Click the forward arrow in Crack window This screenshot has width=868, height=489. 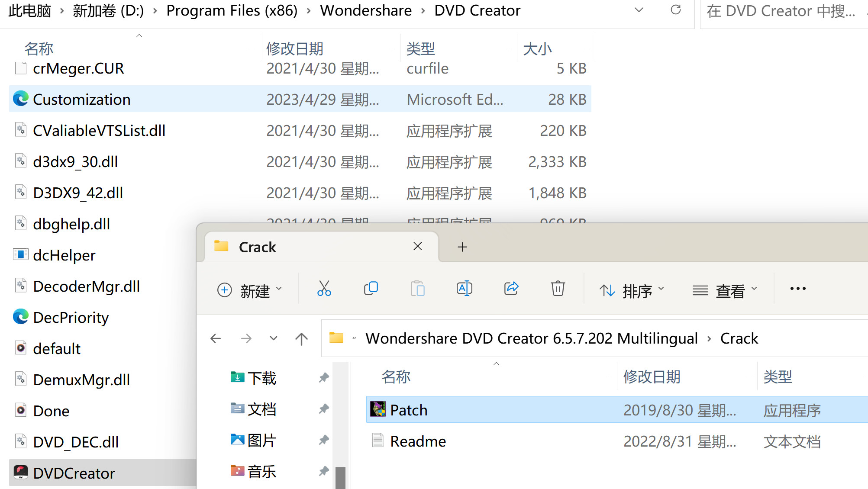[x=246, y=338]
